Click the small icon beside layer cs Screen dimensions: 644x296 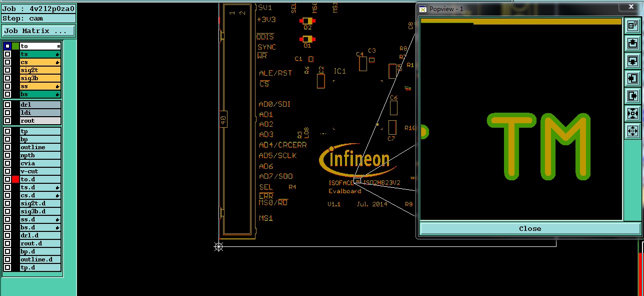point(58,62)
